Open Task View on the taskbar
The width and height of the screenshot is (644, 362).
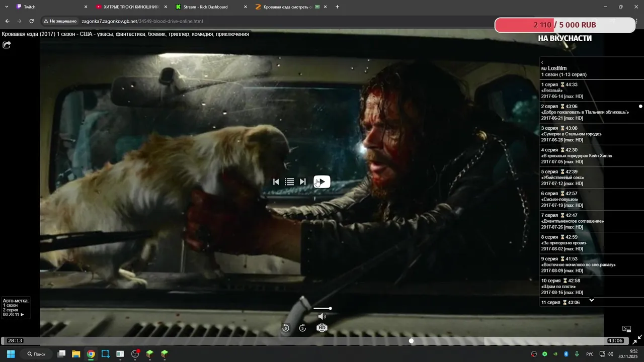[x=61, y=354]
